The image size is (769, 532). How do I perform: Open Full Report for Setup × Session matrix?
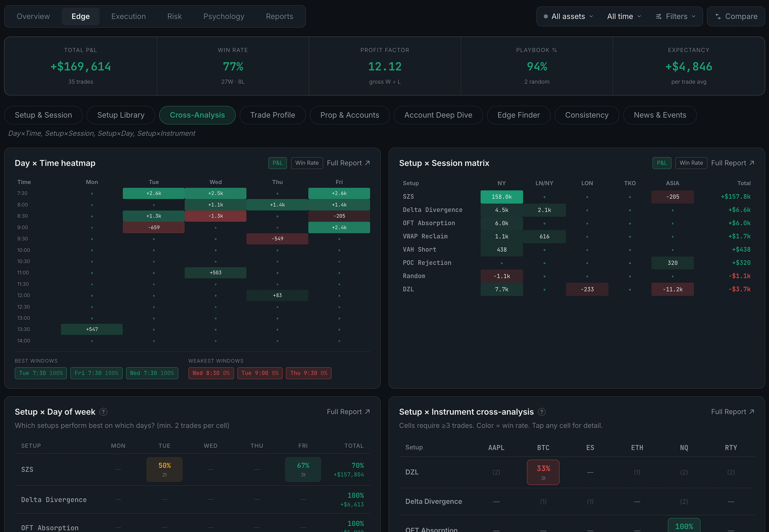(x=733, y=163)
